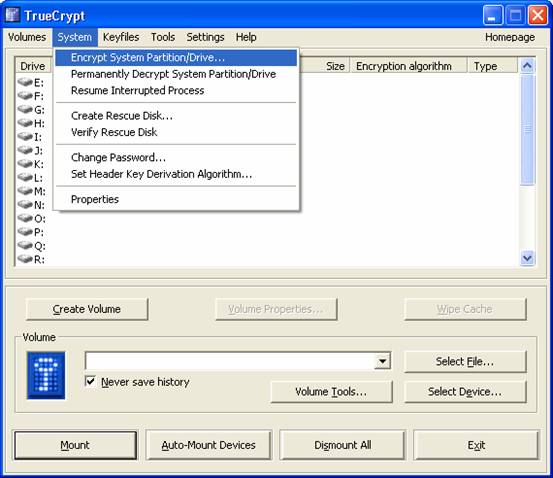Click the Exit button
Viewport: 553px width, 478px height.
pyautogui.click(x=476, y=445)
